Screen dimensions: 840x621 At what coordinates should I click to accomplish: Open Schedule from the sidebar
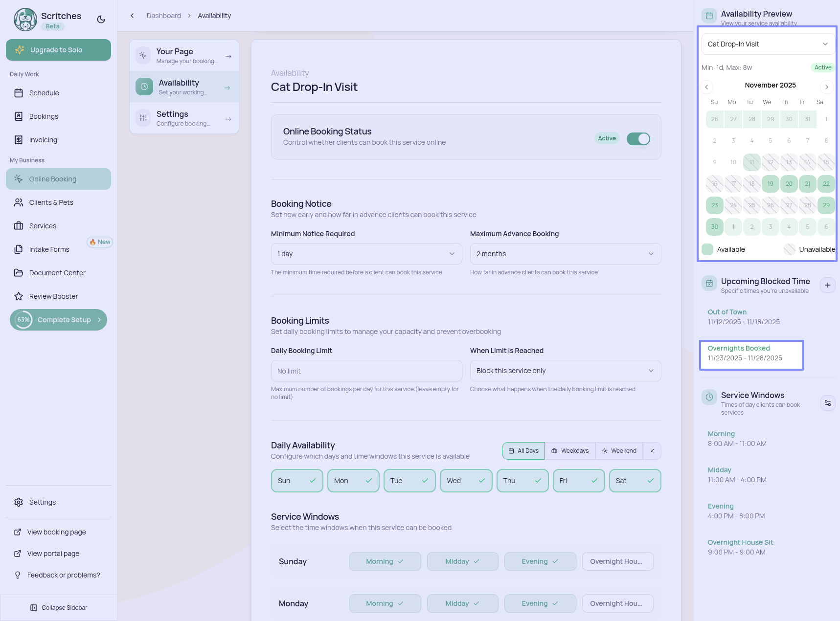pyautogui.click(x=44, y=93)
